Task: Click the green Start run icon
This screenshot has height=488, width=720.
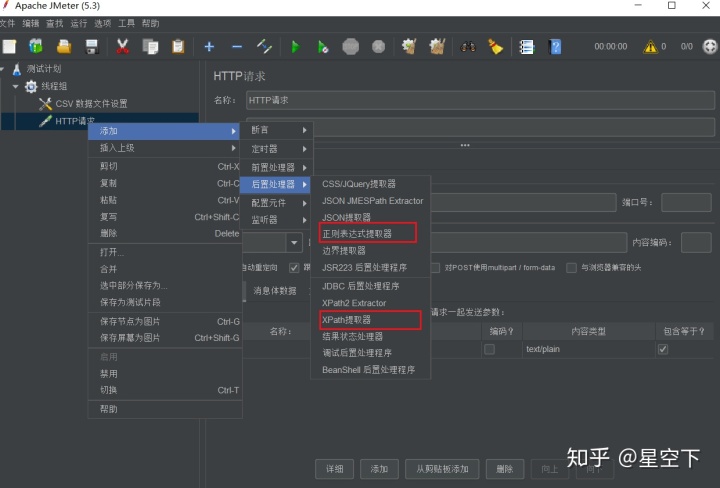Action: [x=295, y=47]
